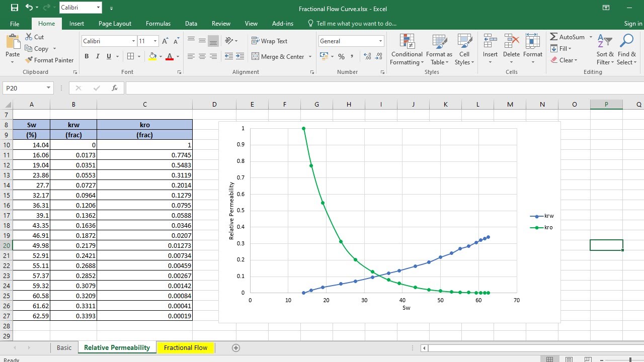
Task: Decrease font size with small A icon
Action: 176,41
